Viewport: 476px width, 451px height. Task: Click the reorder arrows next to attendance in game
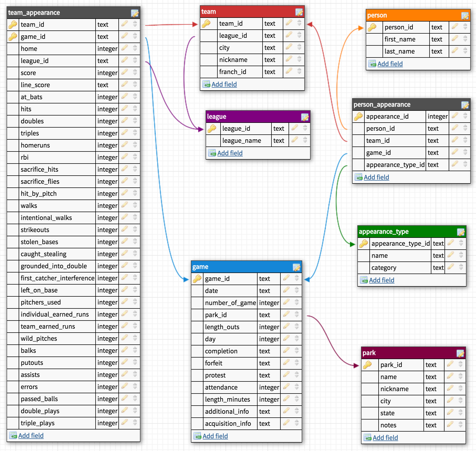[296, 387]
